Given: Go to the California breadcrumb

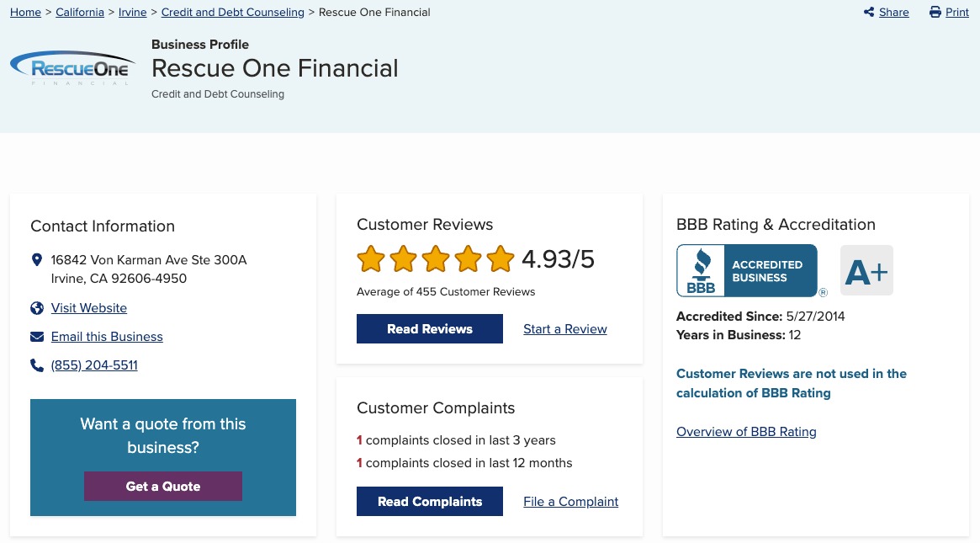Looking at the screenshot, I should coord(80,13).
